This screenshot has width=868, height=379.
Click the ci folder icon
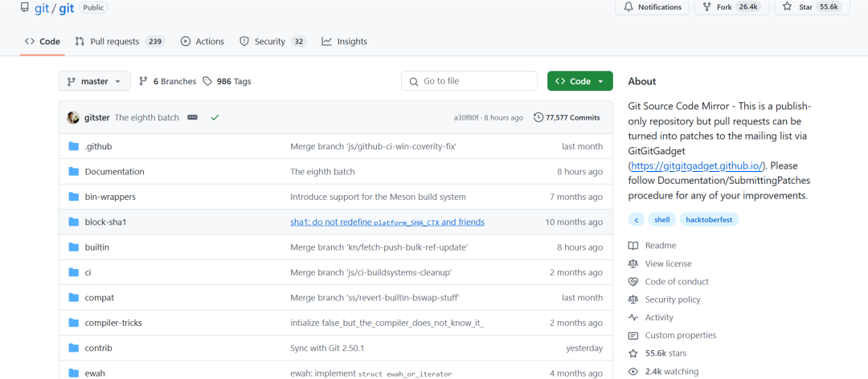pyautogui.click(x=74, y=272)
